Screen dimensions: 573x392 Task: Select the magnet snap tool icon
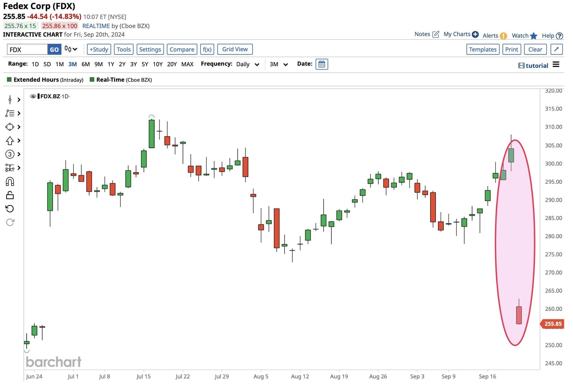click(10, 182)
